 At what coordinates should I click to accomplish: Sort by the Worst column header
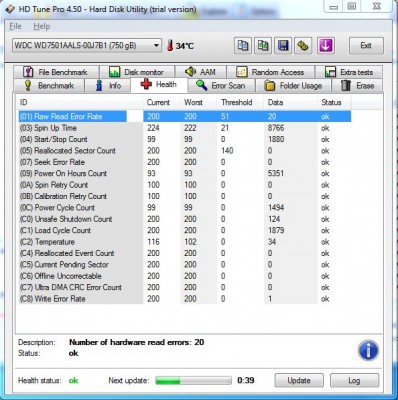[x=199, y=102]
